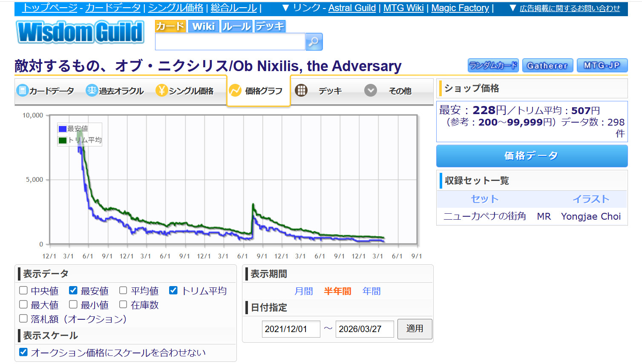Switch search mode to Wiki tab
642x364 pixels.
[203, 26]
